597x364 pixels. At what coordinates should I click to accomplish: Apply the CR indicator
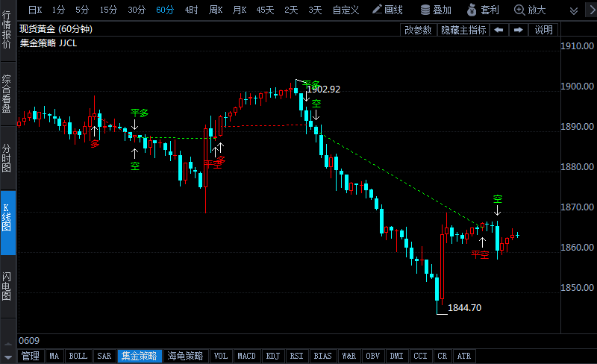[x=442, y=356]
